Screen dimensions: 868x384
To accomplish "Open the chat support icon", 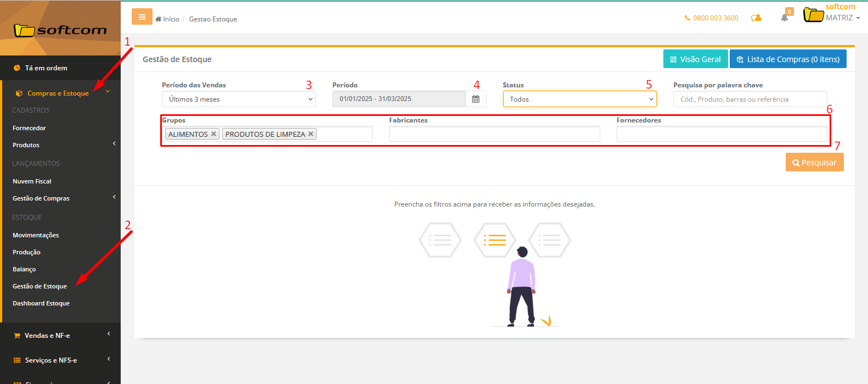I will pos(756,18).
